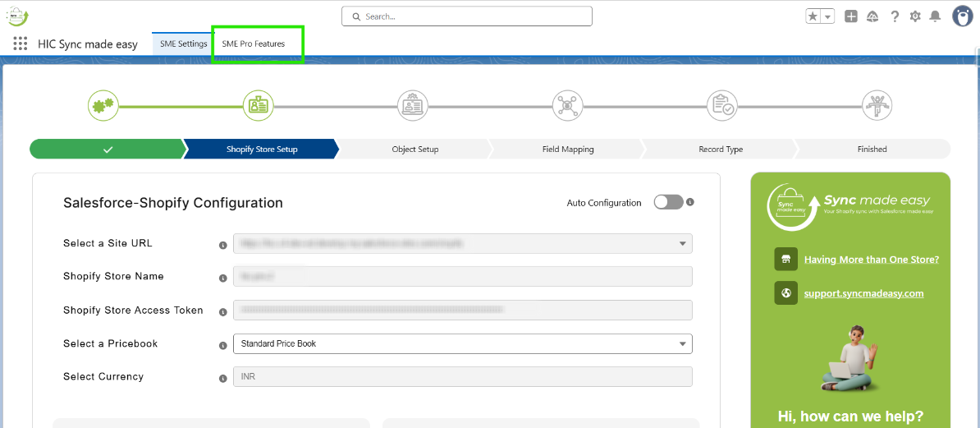Expand the favorites list dropdown arrow
The height and width of the screenshot is (428, 980).
click(x=828, y=17)
